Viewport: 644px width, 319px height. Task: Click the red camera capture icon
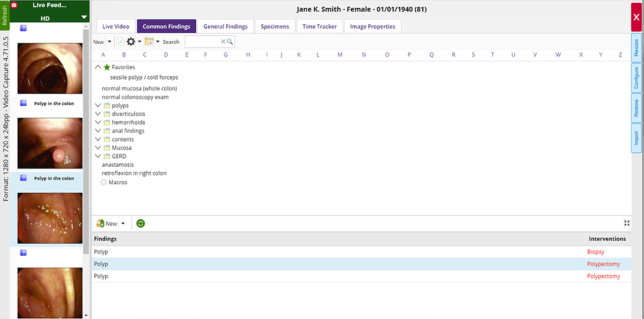14,5
